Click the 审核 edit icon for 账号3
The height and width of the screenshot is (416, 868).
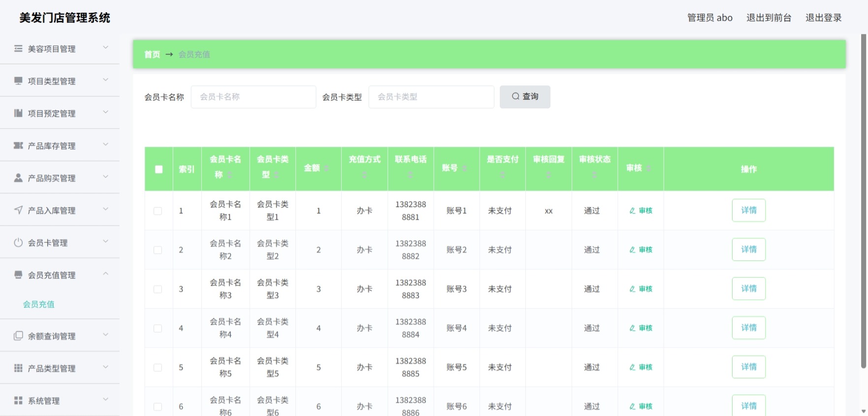[632, 289]
